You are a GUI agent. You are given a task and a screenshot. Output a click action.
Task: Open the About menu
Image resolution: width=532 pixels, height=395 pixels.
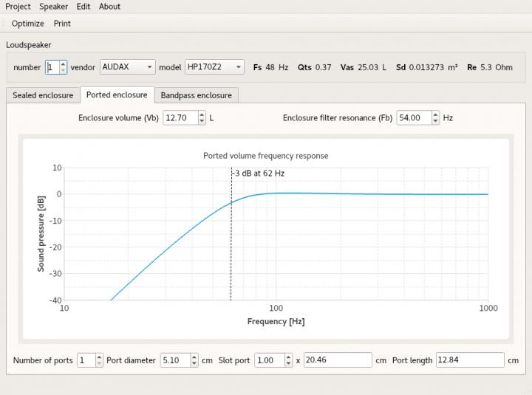tap(109, 7)
